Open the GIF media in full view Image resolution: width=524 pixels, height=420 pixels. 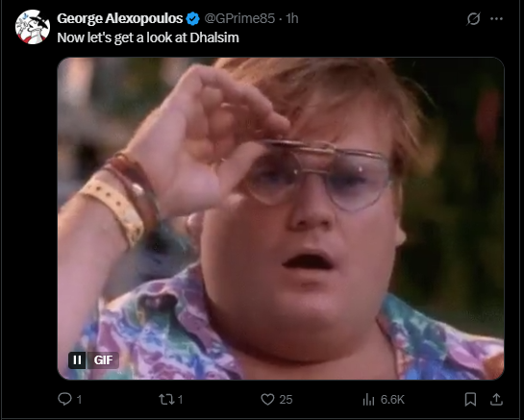point(281,218)
